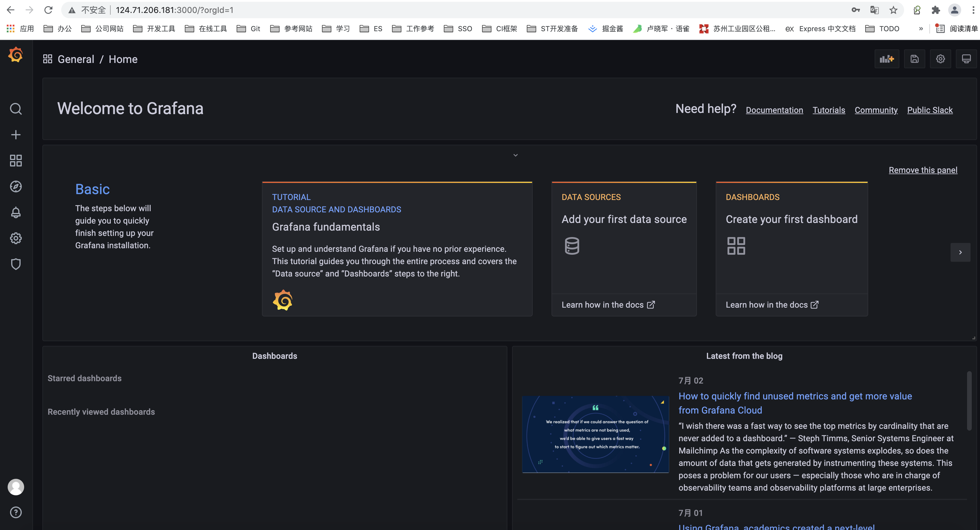
Task: Click the Grafana logo in tutorial card
Action: click(x=283, y=300)
